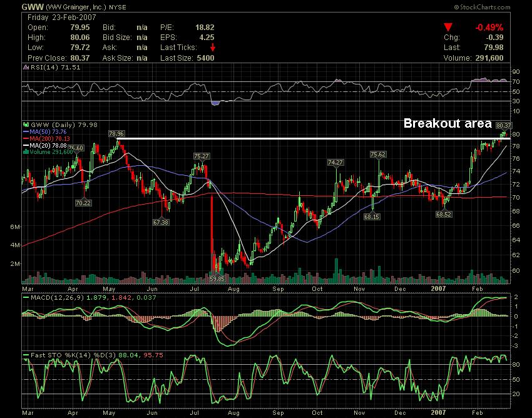Click the small icon before RSI(14) label

click(26, 67)
